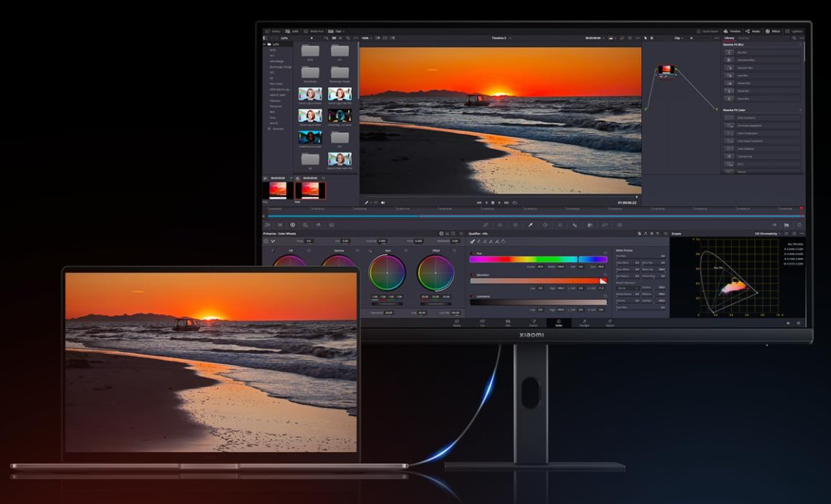This screenshot has width=831, height=504.
Task: Open the Camera Raw palette icon
Action: (x=268, y=225)
